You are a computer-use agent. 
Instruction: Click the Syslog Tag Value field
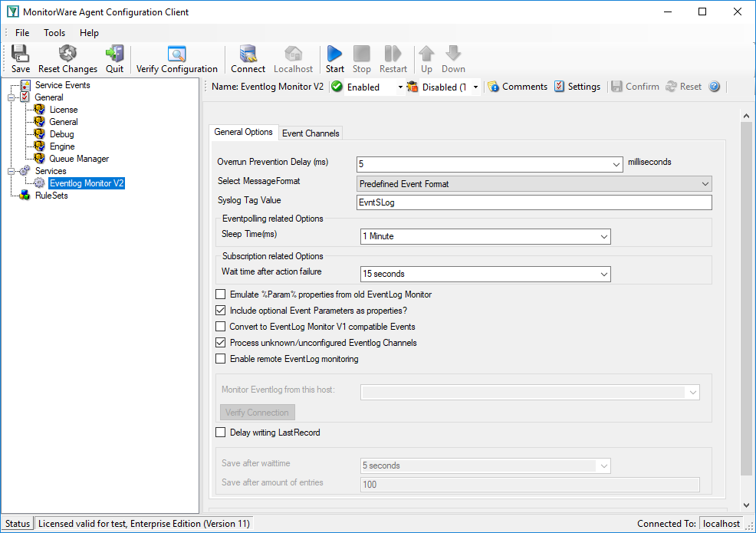click(x=534, y=202)
